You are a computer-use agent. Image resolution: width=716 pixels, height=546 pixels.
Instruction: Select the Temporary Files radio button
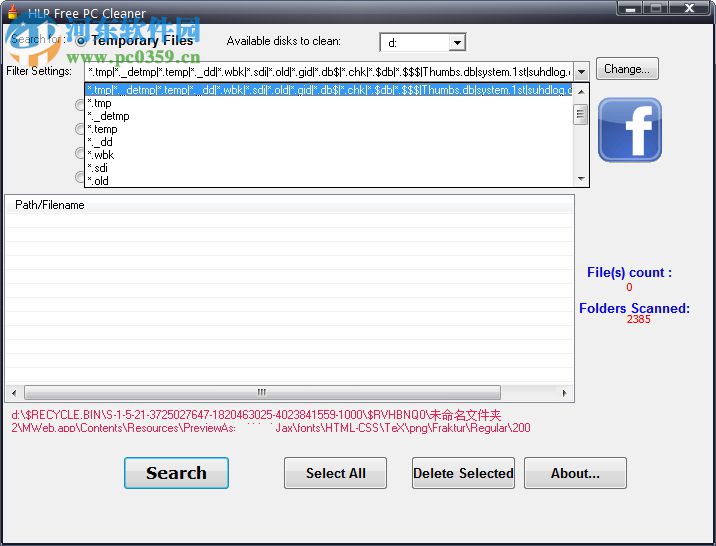[x=81, y=41]
